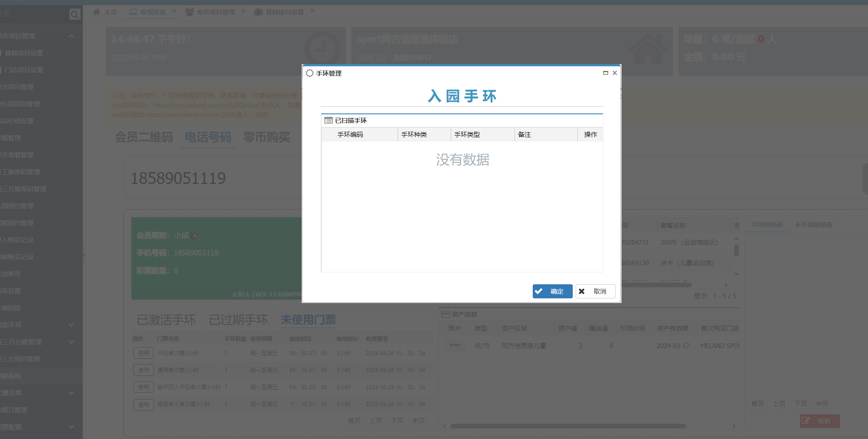The image size is (868, 439).
Task: Click the 操作 column header
Action: click(x=590, y=135)
